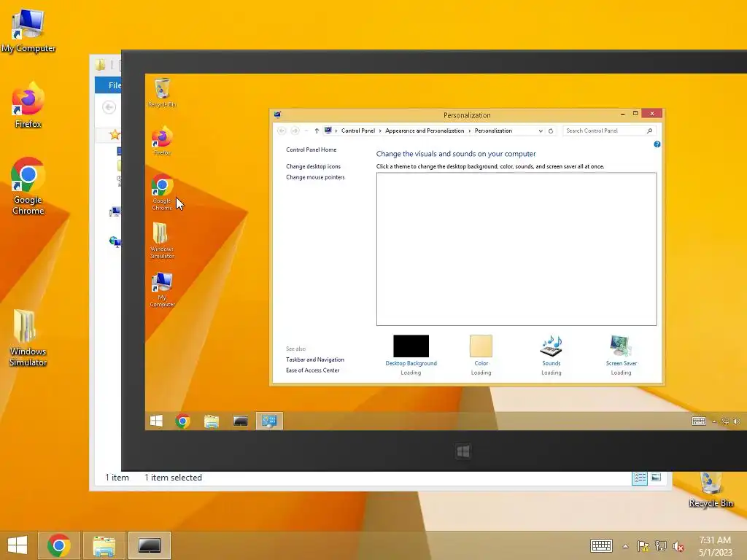Show hidden icons in outer system tray
Screen dimensions: 747x560
pyautogui.click(x=625, y=546)
